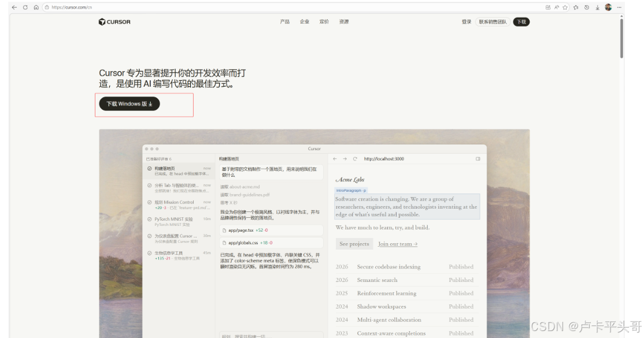Click the 已准备好评审 6 sidebar header
The width and height of the screenshot is (644, 338).
[x=159, y=159]
